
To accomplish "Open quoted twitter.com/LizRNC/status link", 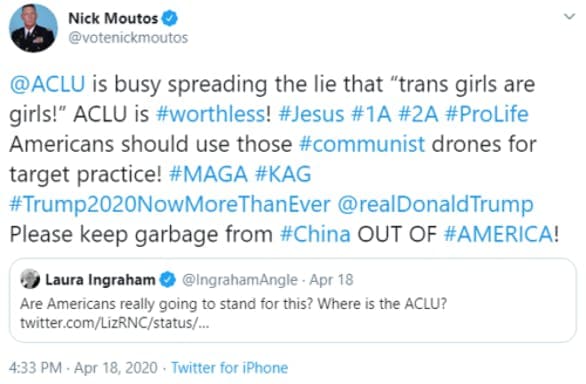I will click(114, 323).
